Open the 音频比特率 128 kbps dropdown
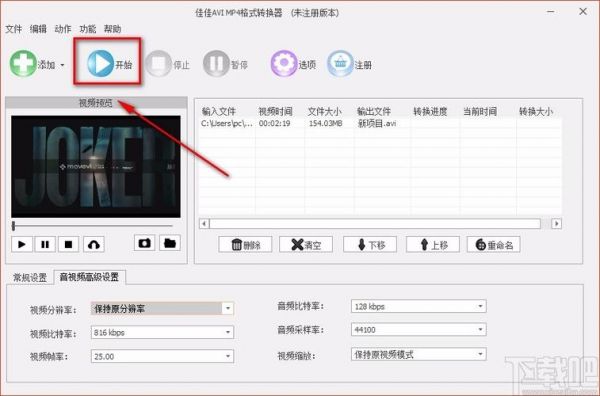This screenshot has width=600, height=396. point(419,306)
